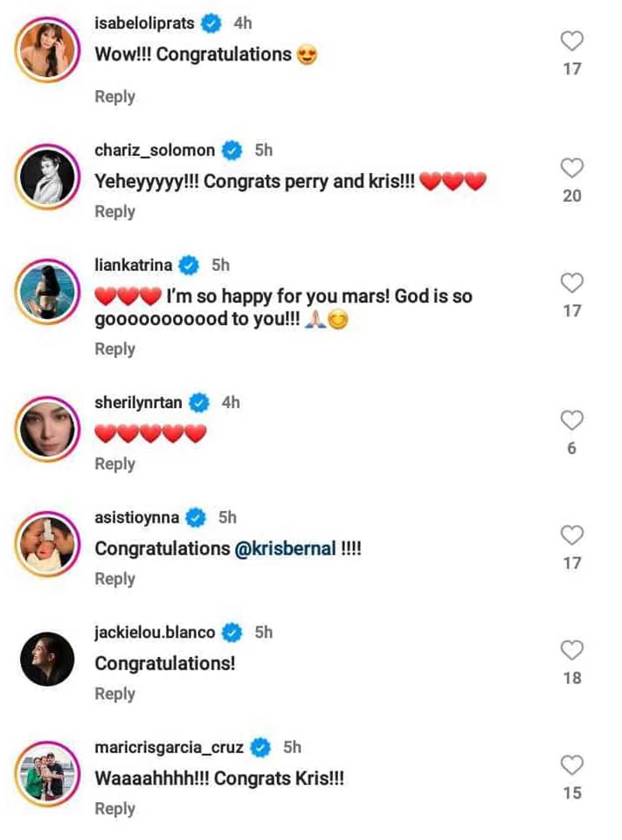This screenshot has height=840, width=622.
Task: Reply to isabeloliprats' comment
Action: point(115,97)
